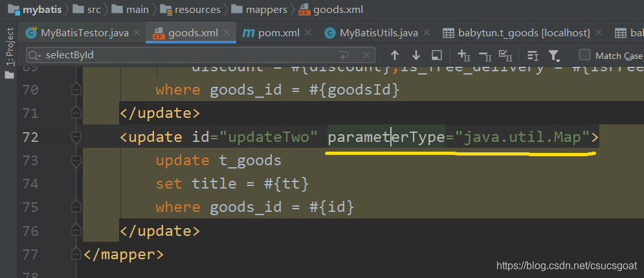Collapse fold marker at line 71
Screen dimensions: 644x278
76,113
